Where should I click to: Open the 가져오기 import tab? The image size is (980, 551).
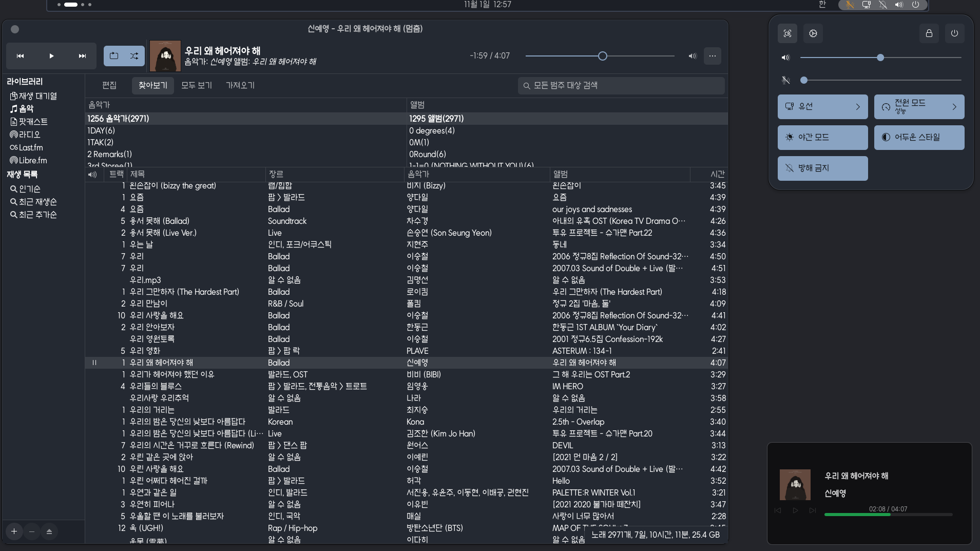(240, 85)
